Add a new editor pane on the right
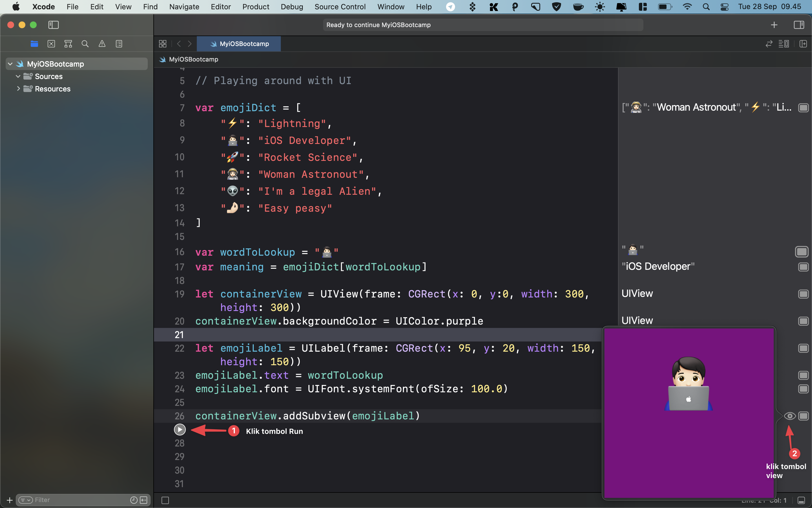The height and width of the screenshot is (508, 812). 803,44
